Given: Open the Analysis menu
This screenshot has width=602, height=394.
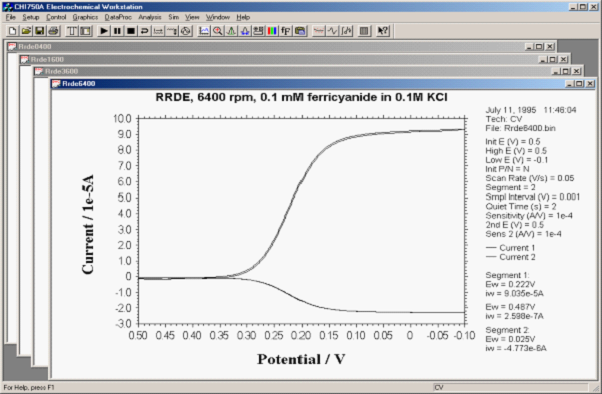Looking at the screenshot, I should point(150,17).
